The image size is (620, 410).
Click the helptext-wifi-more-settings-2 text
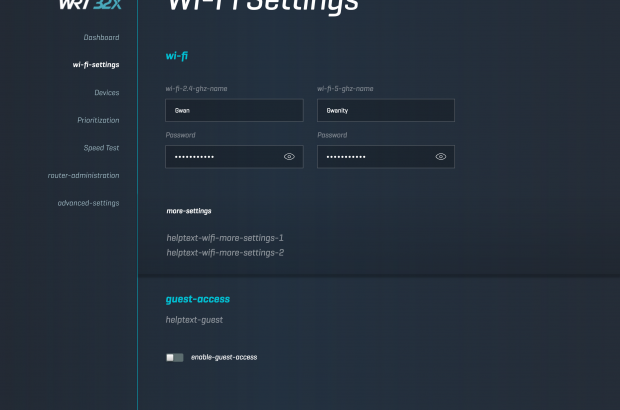pos(225,253)
